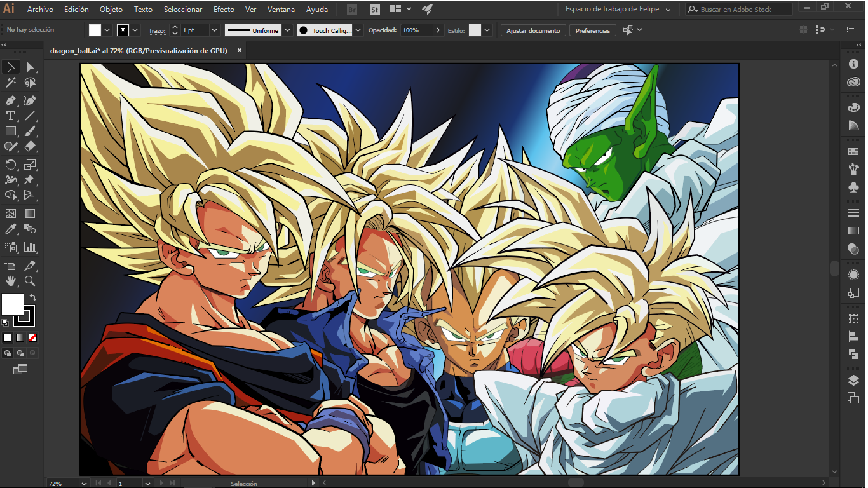Image resolution: width=868 pixels, height=488 pixels.
Task: Open the workspace switcher 'Espacio de trabajo de Felipe'
Action: click(618, 10)
